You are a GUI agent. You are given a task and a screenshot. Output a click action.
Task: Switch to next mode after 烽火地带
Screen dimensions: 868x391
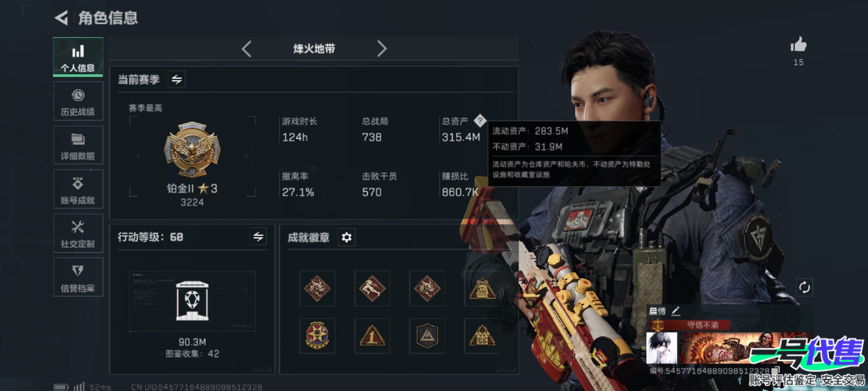[382, 49]
